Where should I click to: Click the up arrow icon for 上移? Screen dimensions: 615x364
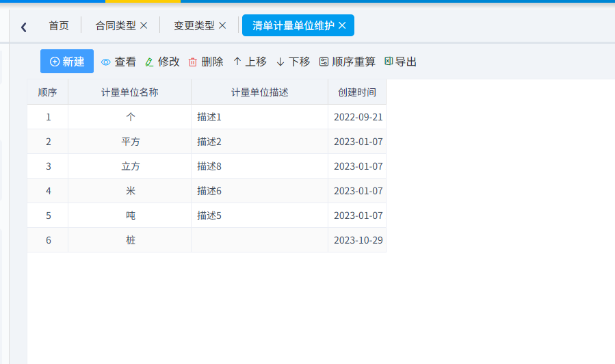pos(237,61)
